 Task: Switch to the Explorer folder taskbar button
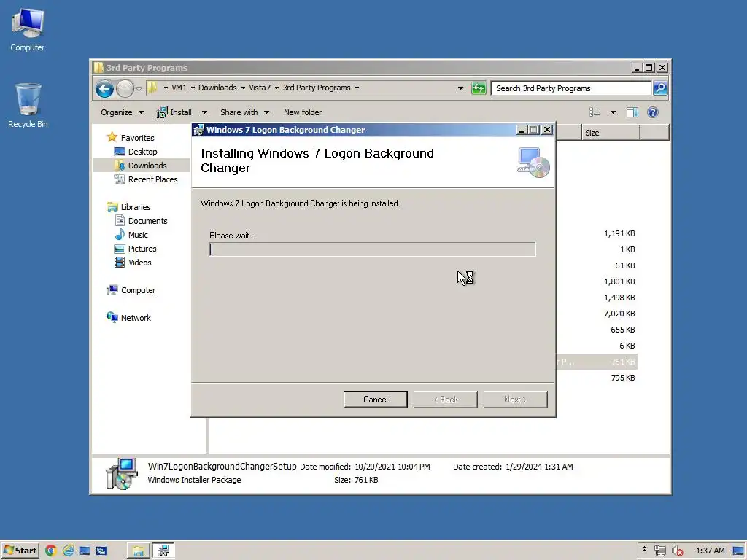point(139,551)
